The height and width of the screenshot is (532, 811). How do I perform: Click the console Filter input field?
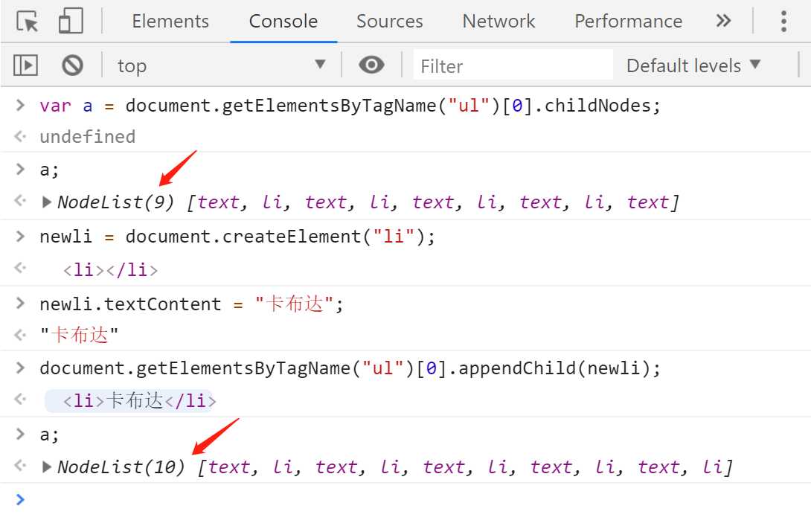pyautogui.click(x=513, y=65)
